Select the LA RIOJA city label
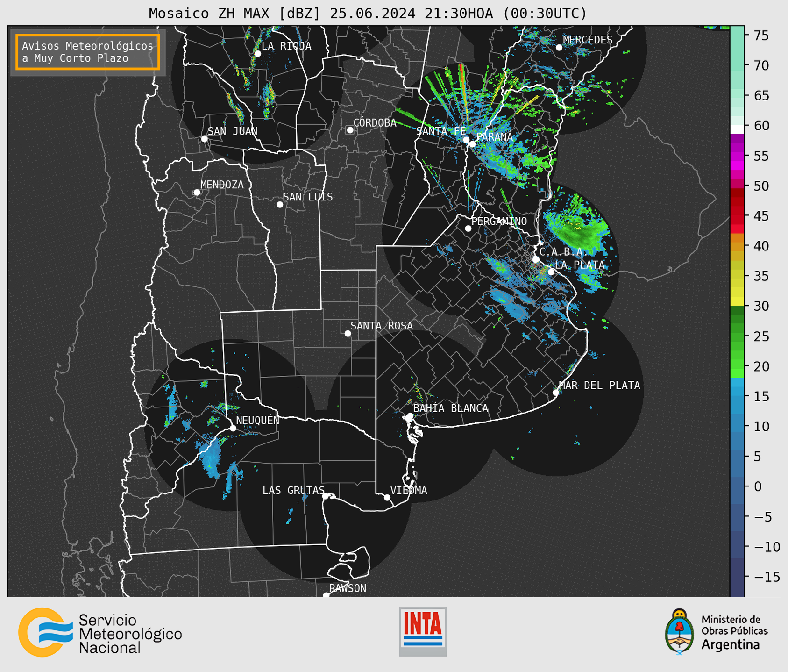788x672 pixels. [x=286, y=46]
